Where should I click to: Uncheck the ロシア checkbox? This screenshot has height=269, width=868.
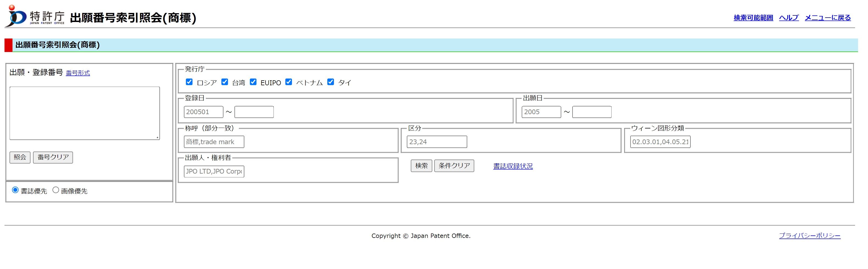pos(189,82)
